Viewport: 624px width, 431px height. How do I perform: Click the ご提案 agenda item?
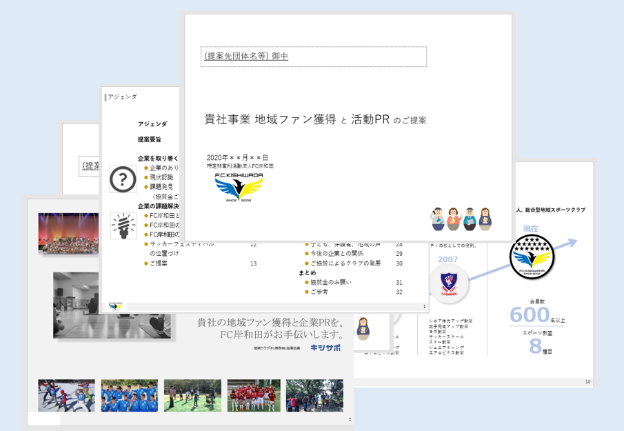coord(158,263)
